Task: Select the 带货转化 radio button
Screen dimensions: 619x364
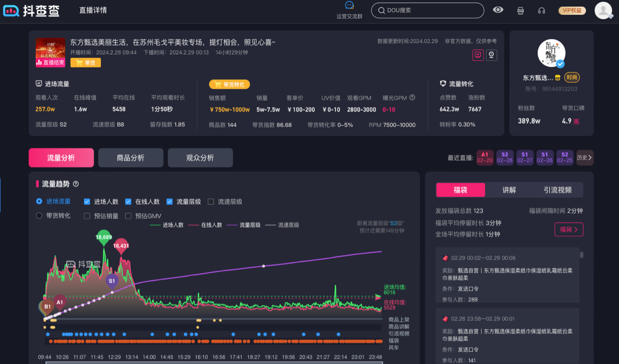Action: pos(39,216)
